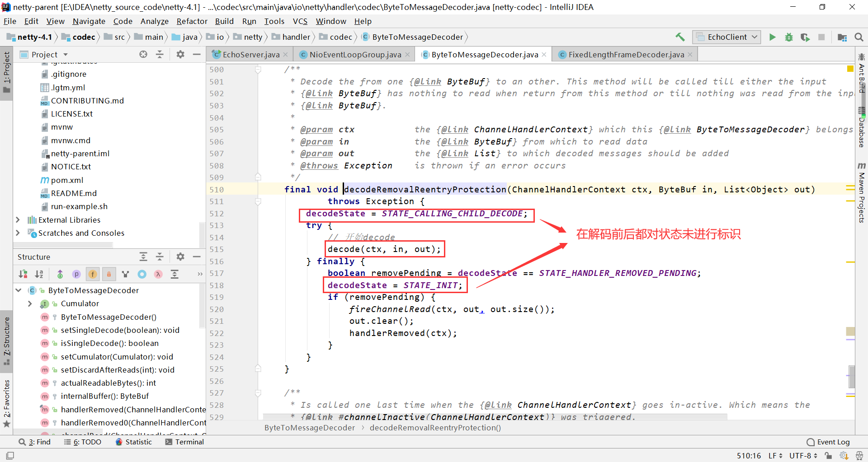Hide the Structure tool window

[197, 257]
